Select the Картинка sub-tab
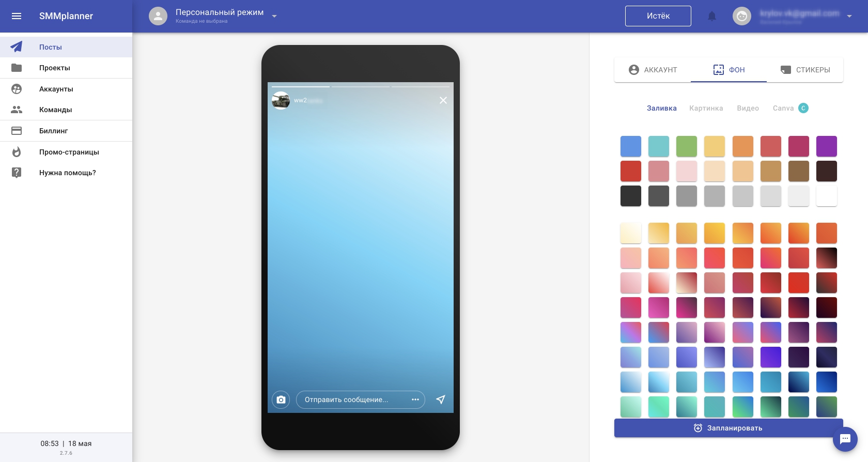 [x=706, y=108]
